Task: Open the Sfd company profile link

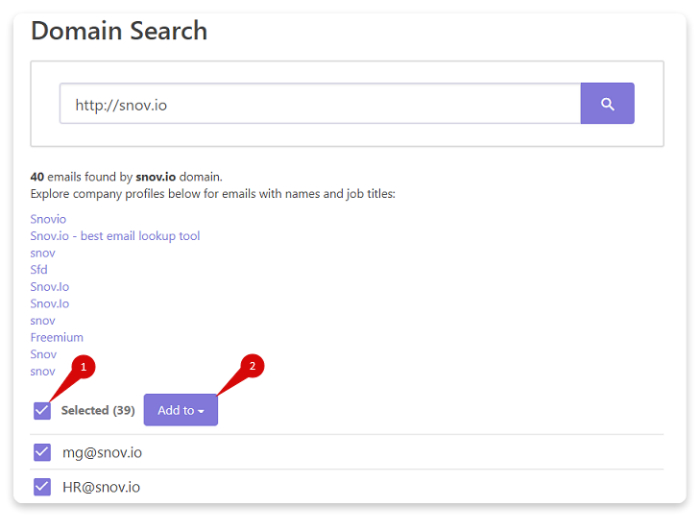Action: (39, 270)
